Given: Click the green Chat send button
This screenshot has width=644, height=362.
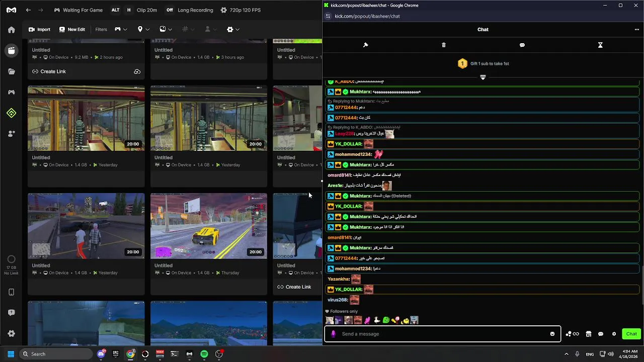Looking at the screenshot, I should coord(631,334).
